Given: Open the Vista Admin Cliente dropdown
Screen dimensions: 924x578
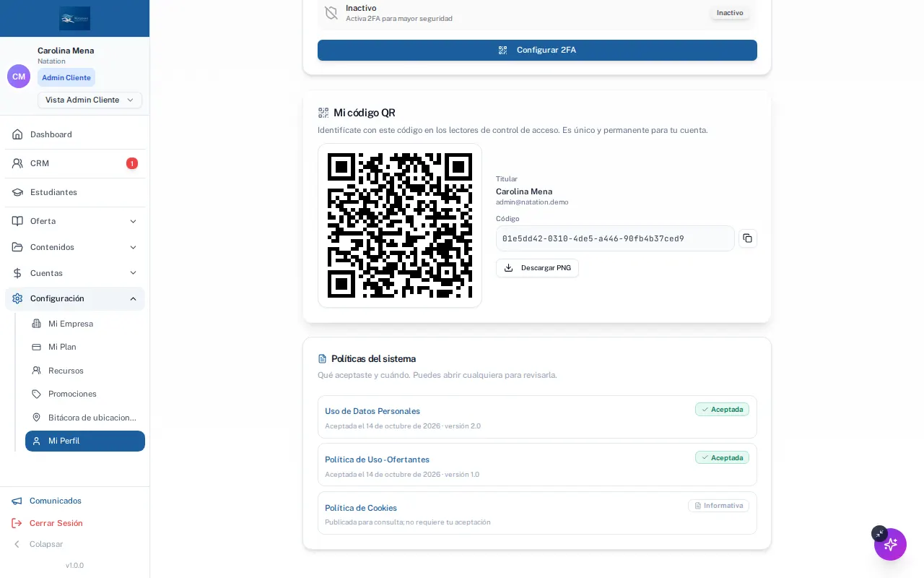Looking at the screenshot, I should point(90,100).
